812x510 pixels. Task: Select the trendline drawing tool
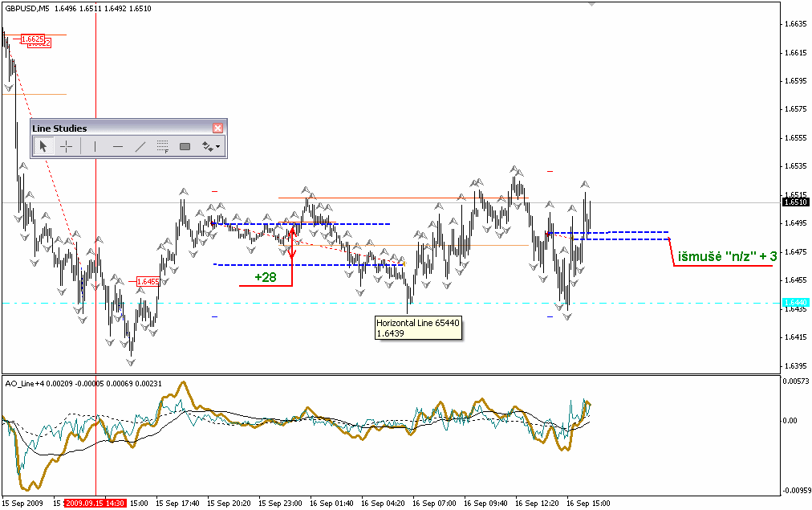click(140, 146)
